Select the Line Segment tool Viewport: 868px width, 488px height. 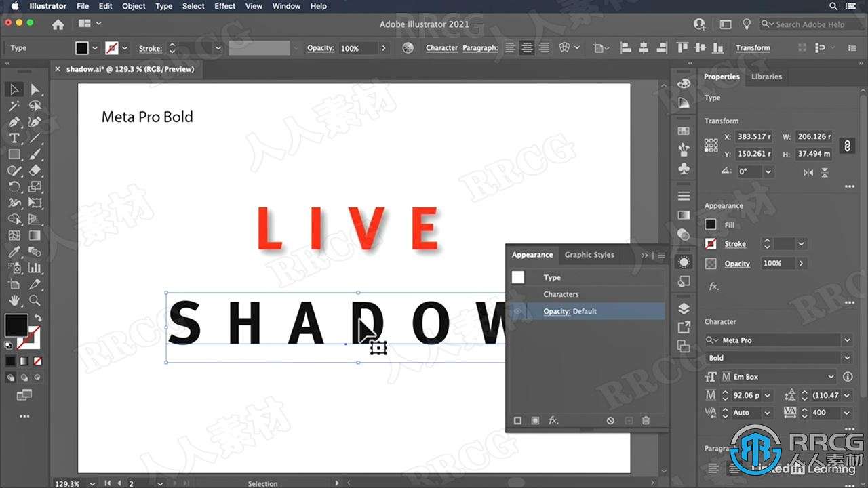[x=35, y=138]
